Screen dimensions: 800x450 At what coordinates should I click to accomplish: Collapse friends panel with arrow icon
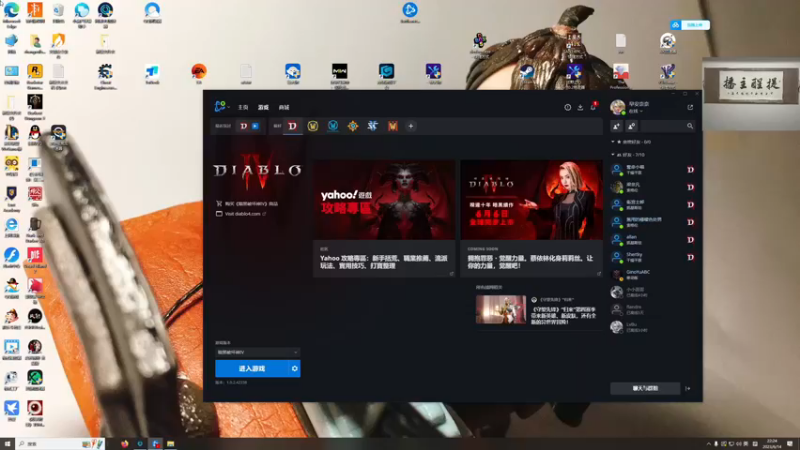click(x=688, y=388)
